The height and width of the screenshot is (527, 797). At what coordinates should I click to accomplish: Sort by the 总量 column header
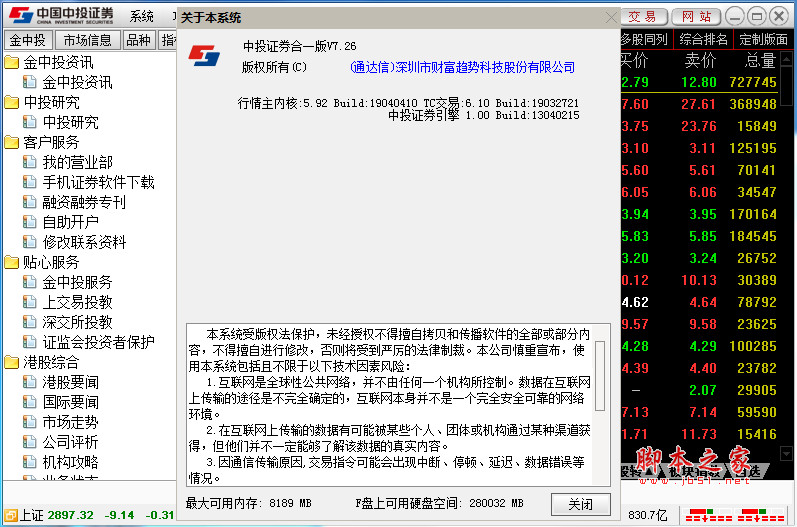[x=760, y=60]
